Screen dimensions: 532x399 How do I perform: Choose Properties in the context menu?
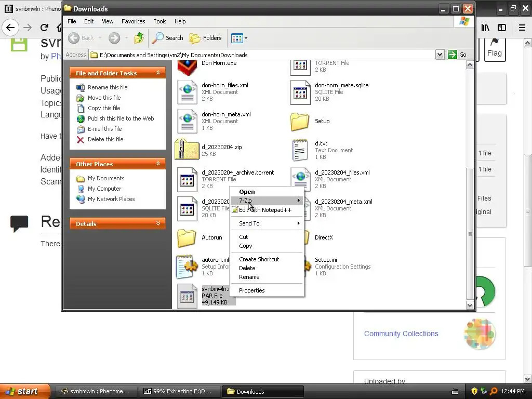point(267,290)
